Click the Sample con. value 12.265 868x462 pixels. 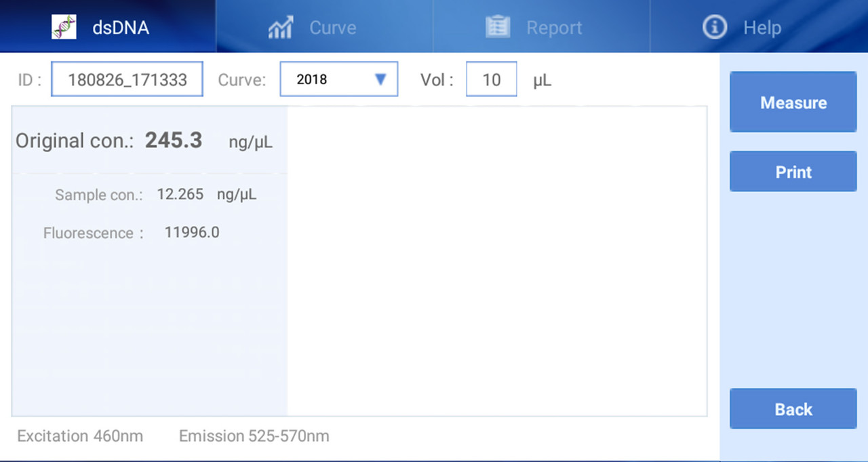(180, 195)
